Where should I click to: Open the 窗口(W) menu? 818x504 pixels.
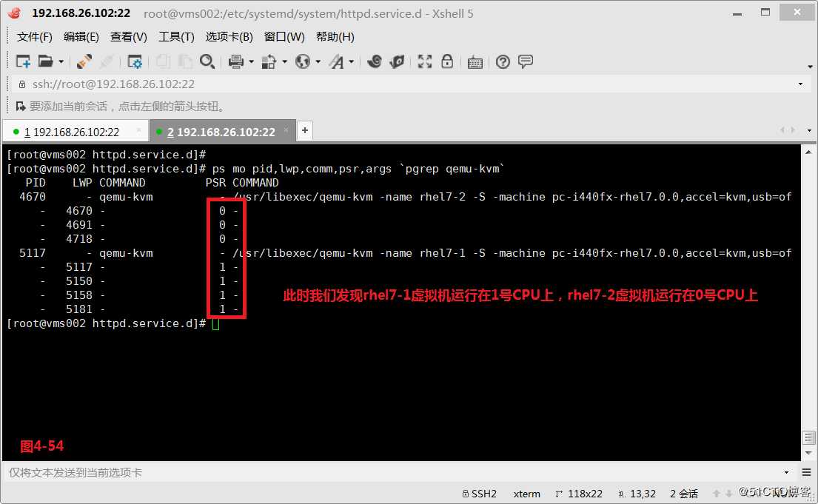tap(284, 37)
